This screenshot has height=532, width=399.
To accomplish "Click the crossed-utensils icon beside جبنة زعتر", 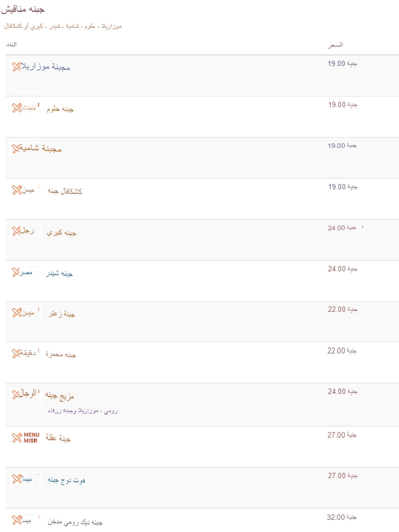I will [17, 312].
